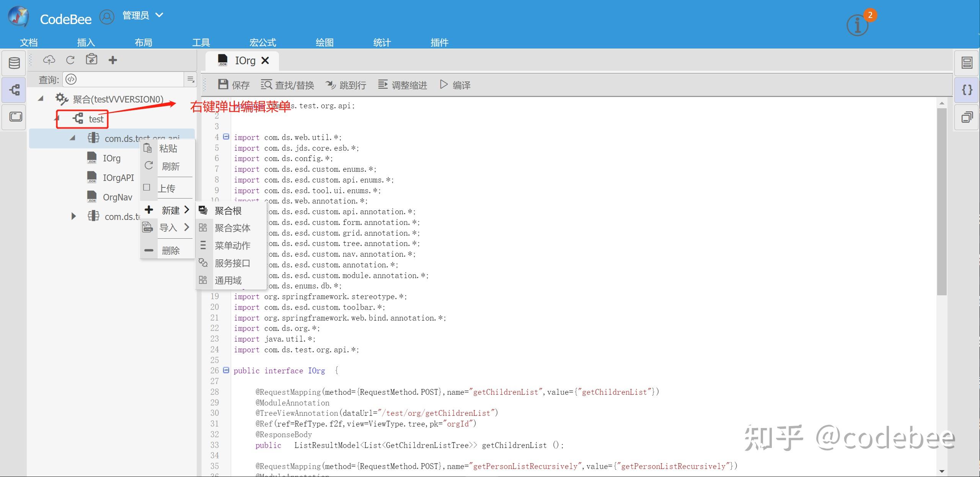Collapse the 聚合(testVVVERSION0) tree node
The height and width of the screenshot is (477, 980).
40,98
